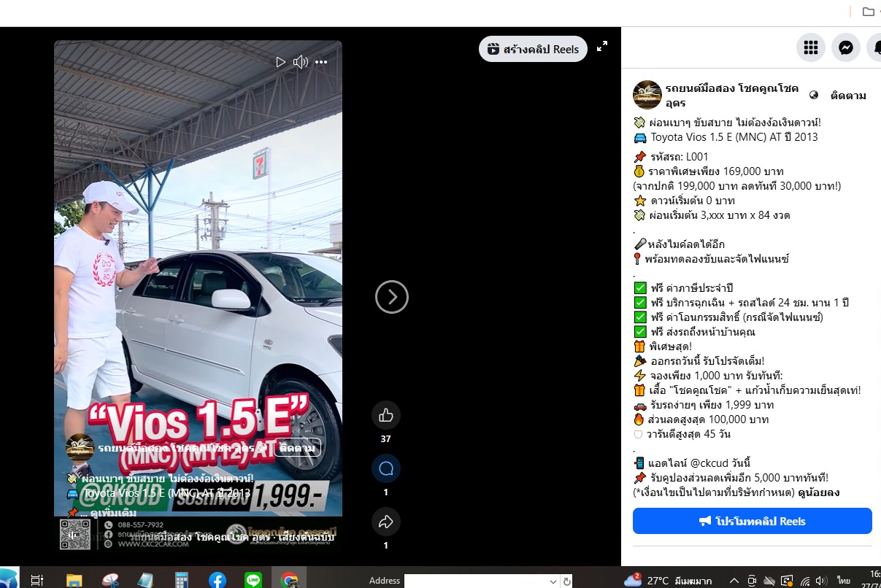The image size is (881, 588).
Task: Toggle the reel's sound speaker icon
Action: [x=301, y=62]
